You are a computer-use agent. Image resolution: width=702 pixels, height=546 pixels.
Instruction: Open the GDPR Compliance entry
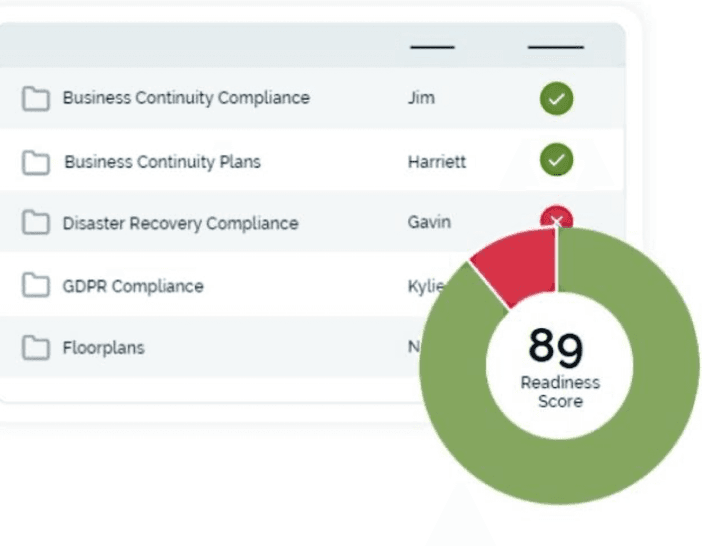[x=133, y=286]
